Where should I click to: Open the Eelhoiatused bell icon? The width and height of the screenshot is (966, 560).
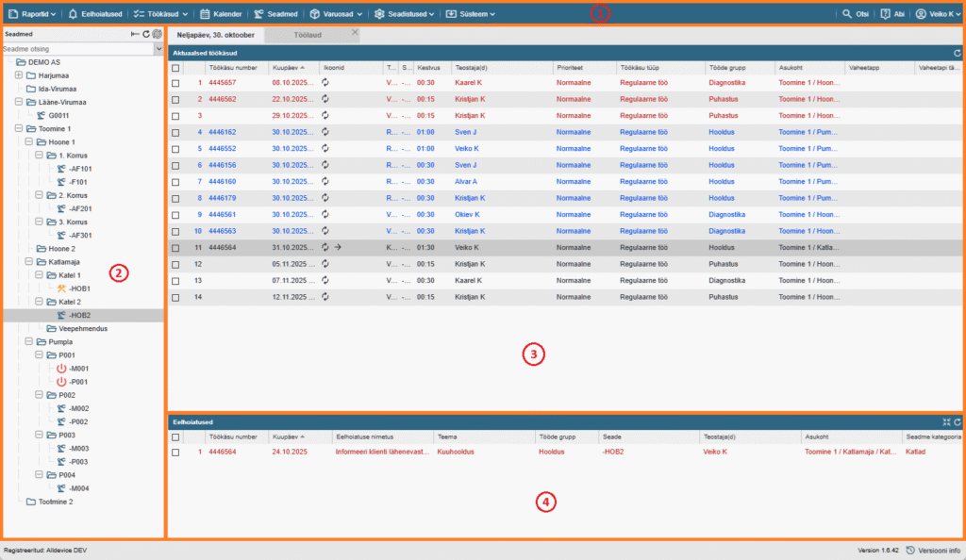pos(74,14)
